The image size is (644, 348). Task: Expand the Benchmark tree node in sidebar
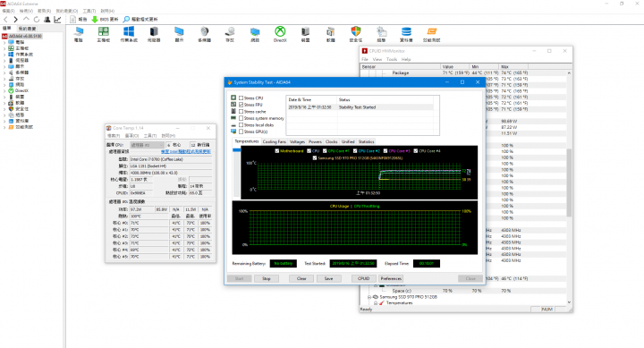point(4,127)
